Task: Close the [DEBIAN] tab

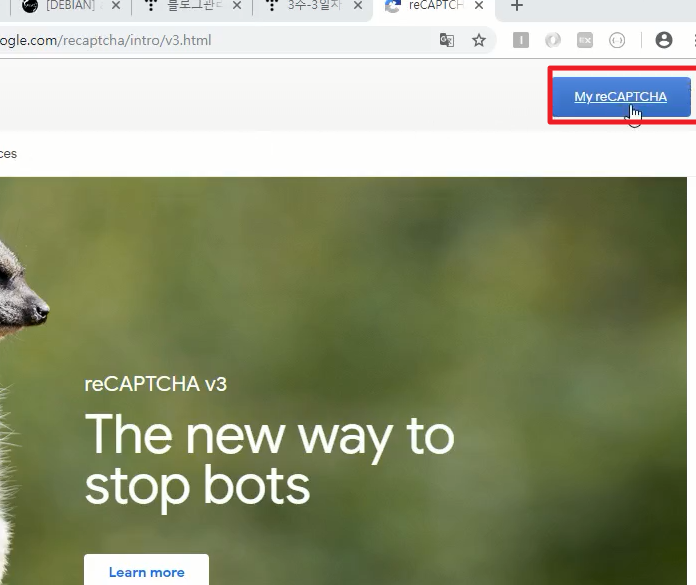Action: [x=116, y=6]
